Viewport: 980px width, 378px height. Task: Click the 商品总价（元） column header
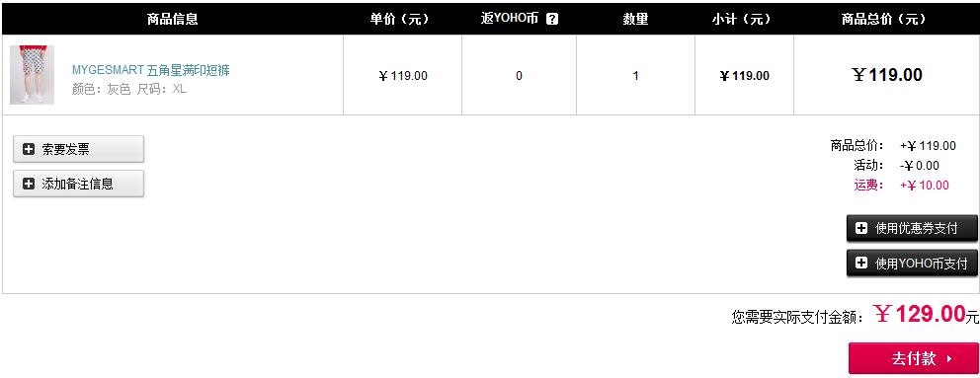click(x=884, y=20)
